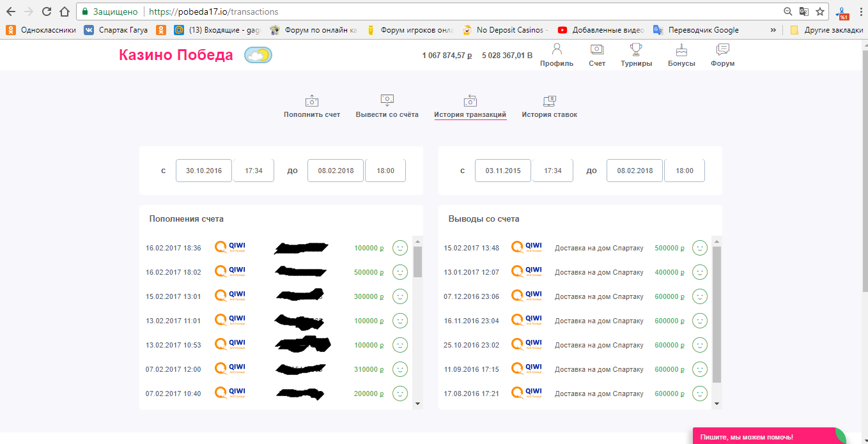Screen dimensions: 868x444
Task: Click the Счет account icon
Action: [596, 50]
